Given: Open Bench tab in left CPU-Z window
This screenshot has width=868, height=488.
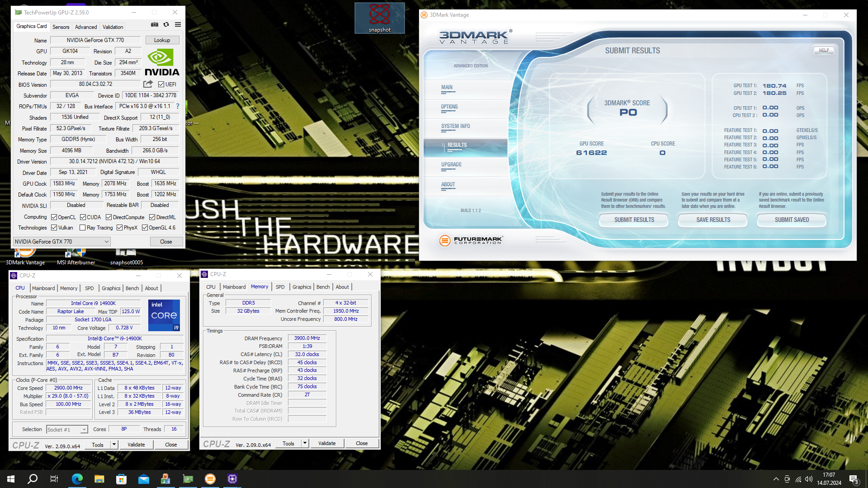Looking at the screenshot, I should click(132, 288).
